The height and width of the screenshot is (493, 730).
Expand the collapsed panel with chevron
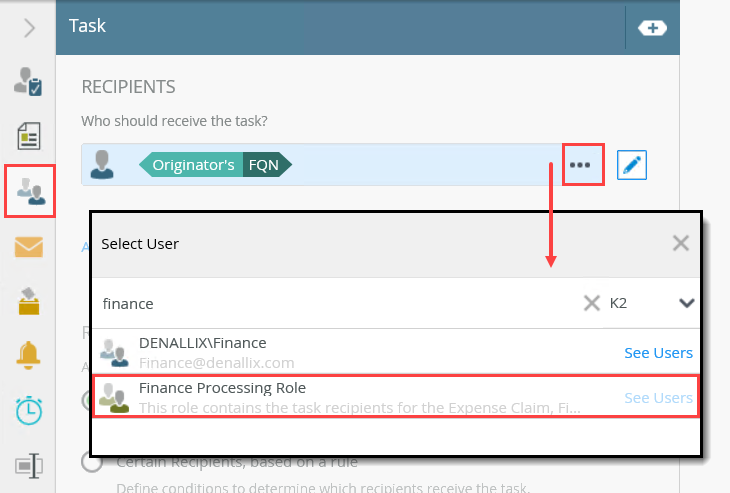tap(29, 28)
